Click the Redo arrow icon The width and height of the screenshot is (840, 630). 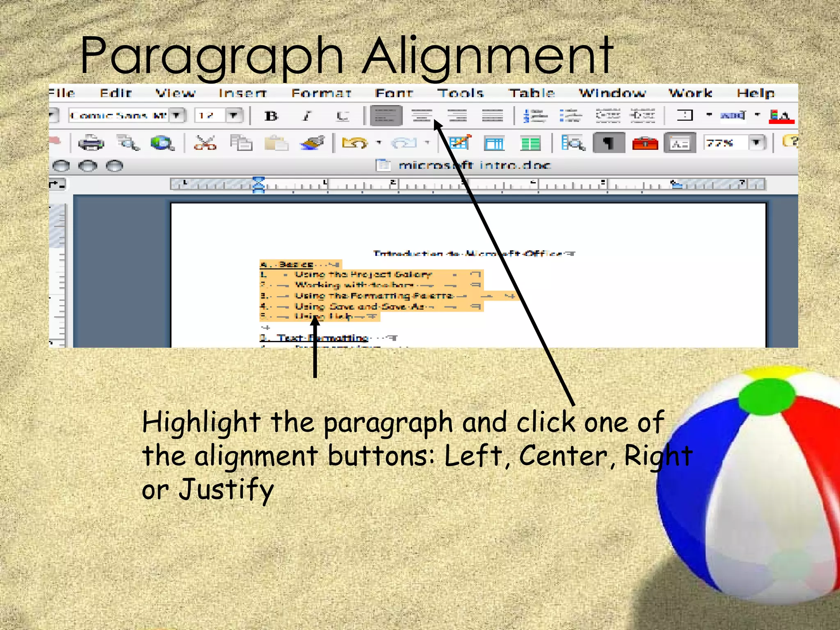coord(404,143)
